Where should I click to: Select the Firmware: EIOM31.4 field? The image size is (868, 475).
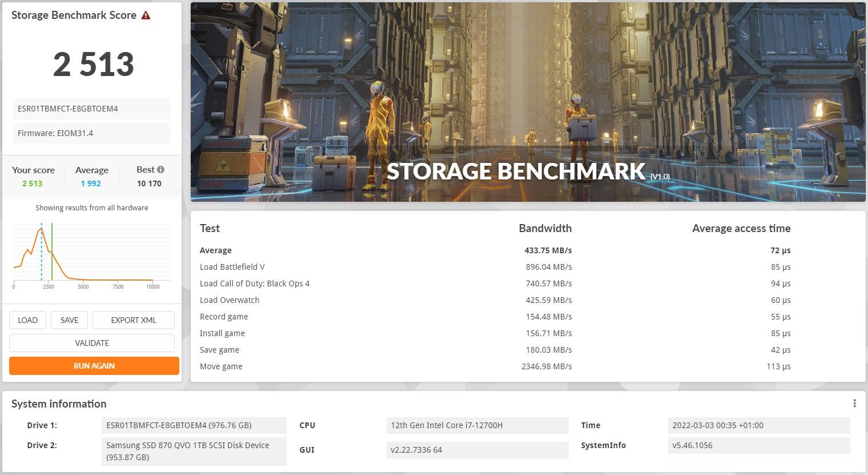click(x=92, y=133)
